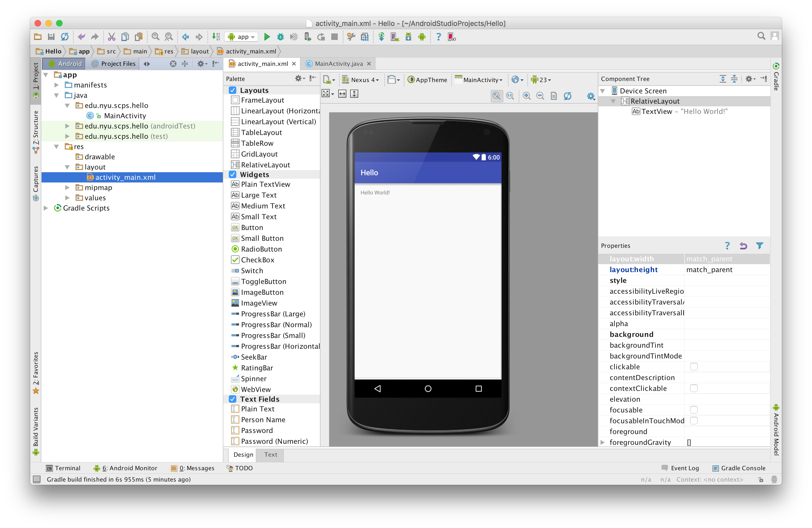Image resolution: width=812 pixels, height=528 pixels.
Task: Select TextView in Component Tree
Action: click(x=680, y=111)
